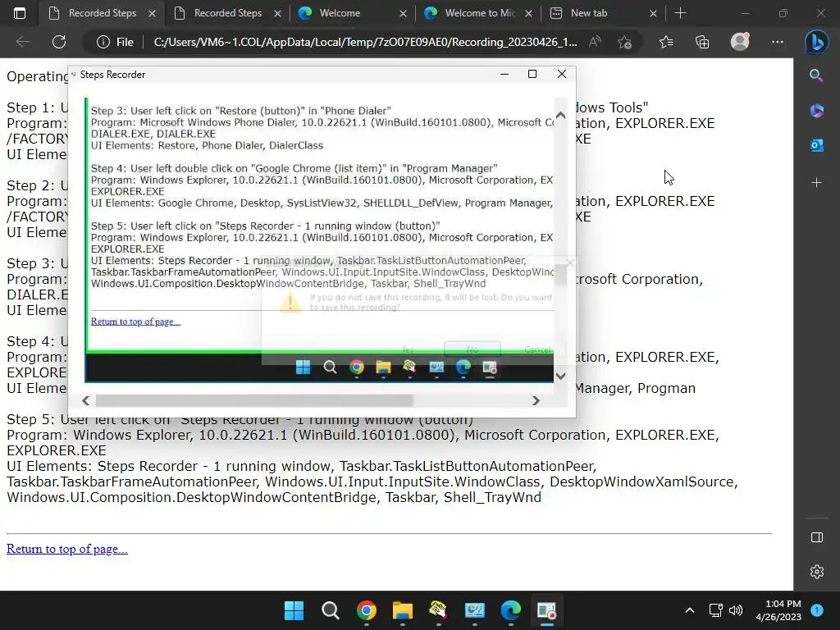Open the Favorites list
This screenshot has width=840, height=630.
pyautogui.click(x=666, y=42)
